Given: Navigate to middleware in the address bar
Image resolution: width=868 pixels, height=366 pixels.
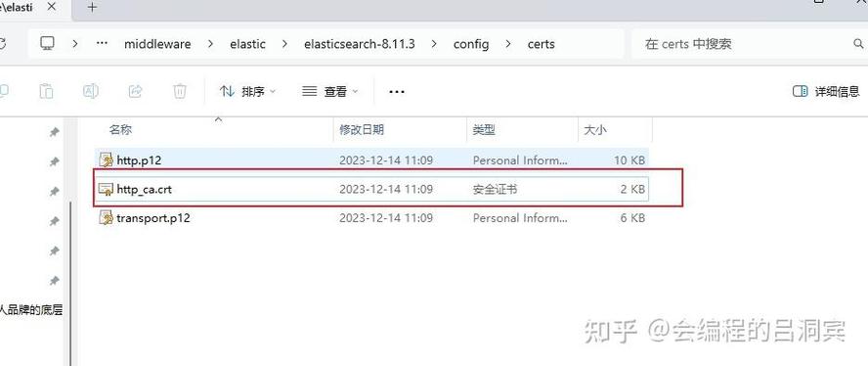Looking at the screenshot, I should pos(157,44).
